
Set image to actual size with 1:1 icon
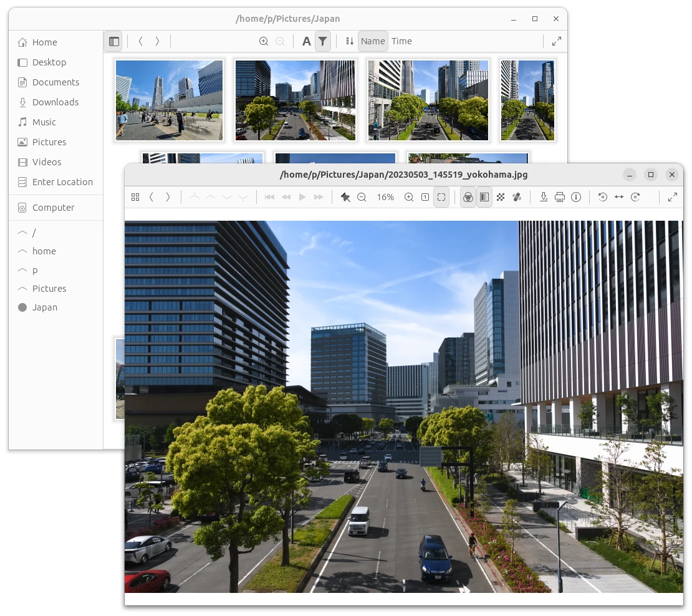(425, 197)
